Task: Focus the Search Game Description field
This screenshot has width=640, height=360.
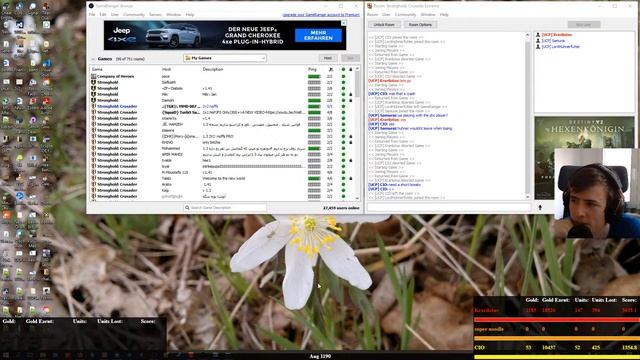Action: coord(225,208)
